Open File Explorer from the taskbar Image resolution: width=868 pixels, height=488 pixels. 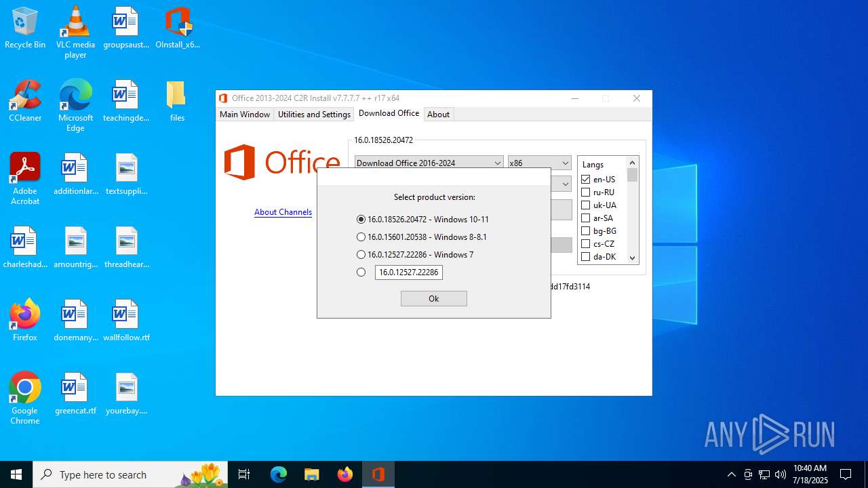(x=311, y=474)
